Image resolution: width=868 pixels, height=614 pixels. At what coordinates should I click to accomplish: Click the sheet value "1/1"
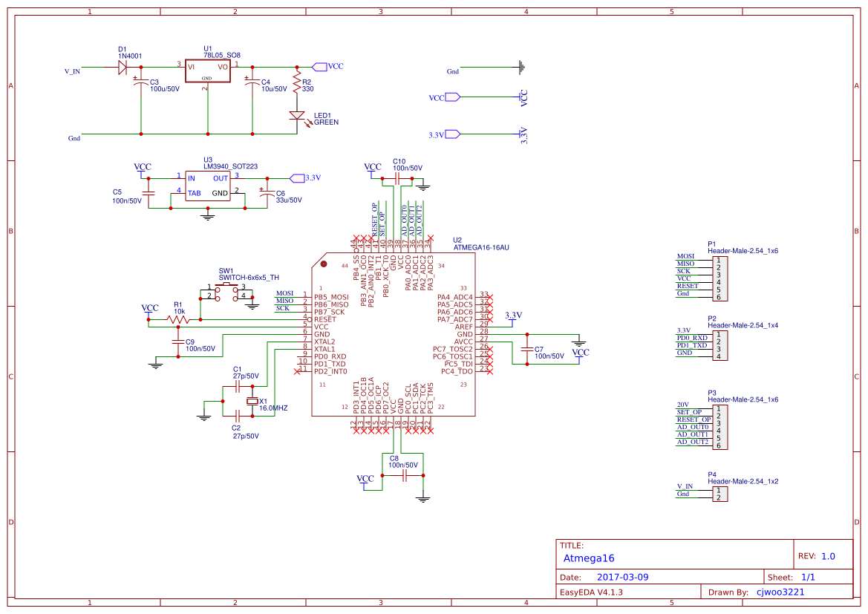tap(808, 578)
